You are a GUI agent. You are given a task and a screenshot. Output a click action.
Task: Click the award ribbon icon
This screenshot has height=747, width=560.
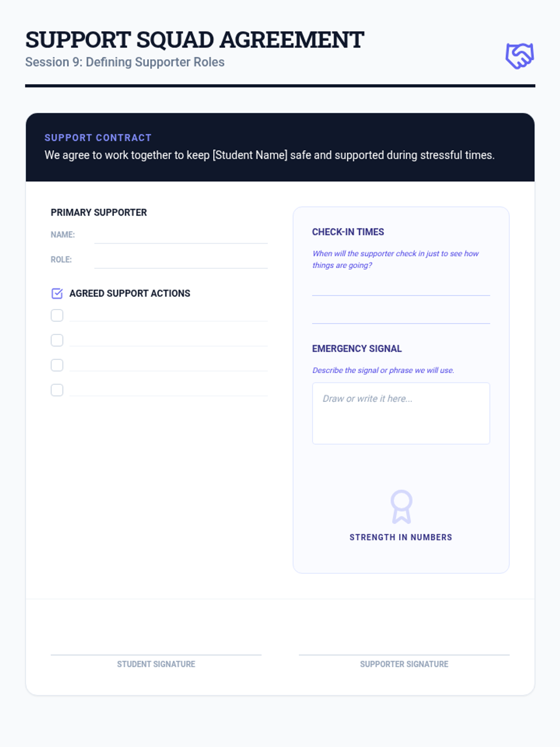click(x=401, y=507)
